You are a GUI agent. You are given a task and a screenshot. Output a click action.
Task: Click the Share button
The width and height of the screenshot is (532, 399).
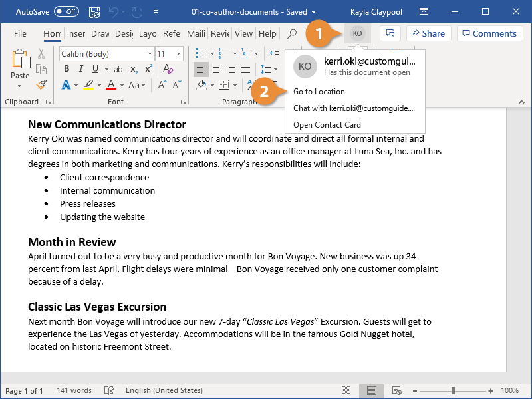pos(429,33)
